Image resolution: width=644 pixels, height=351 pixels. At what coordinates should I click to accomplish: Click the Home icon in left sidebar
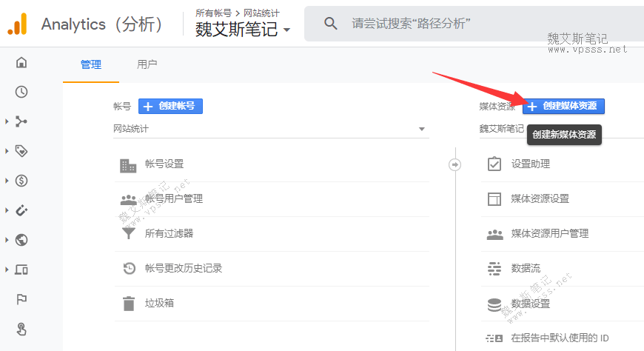tap(21, 62)
